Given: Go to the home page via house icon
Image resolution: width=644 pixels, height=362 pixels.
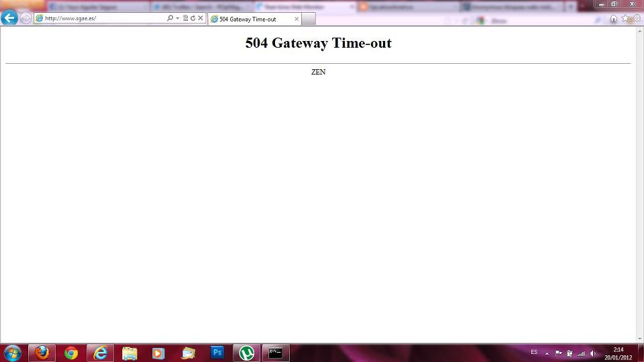Looking at the screenshot, I should click(x=613, y=19).
